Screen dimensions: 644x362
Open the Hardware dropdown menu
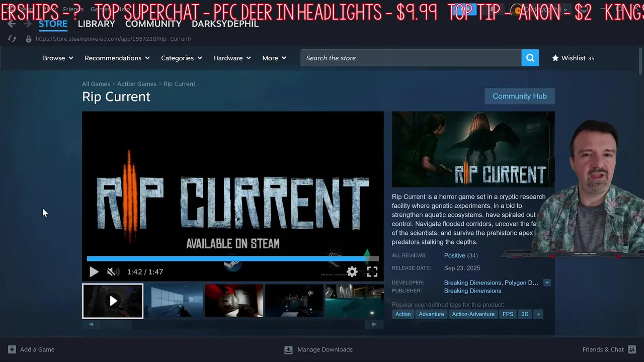click(232, 58)
